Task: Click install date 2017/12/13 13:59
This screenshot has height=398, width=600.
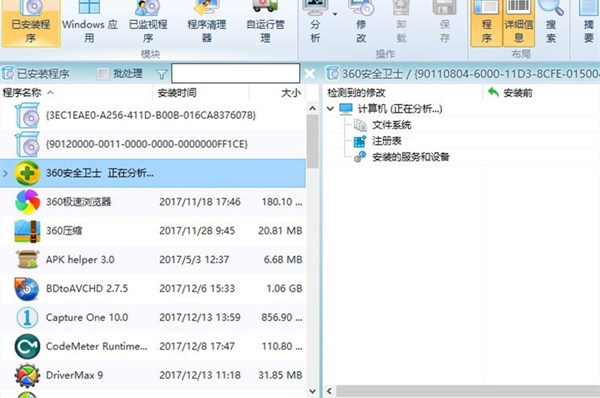Action: coord(200,317)
